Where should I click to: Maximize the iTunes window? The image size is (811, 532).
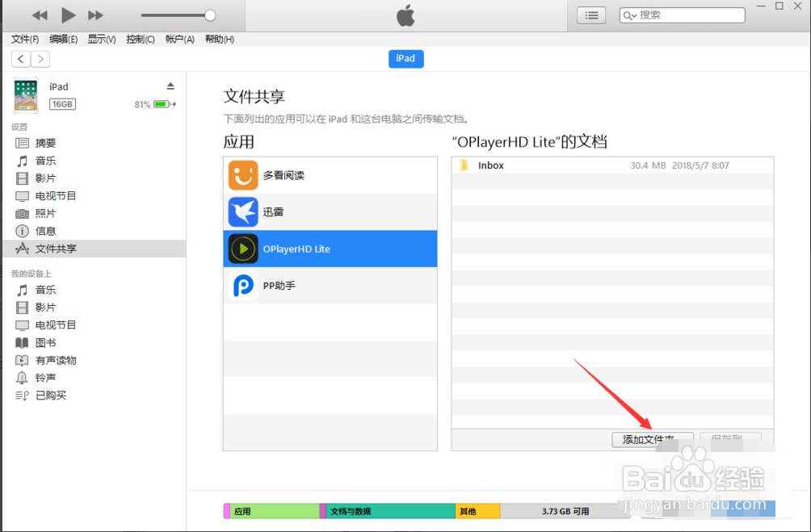click(779, 6)
